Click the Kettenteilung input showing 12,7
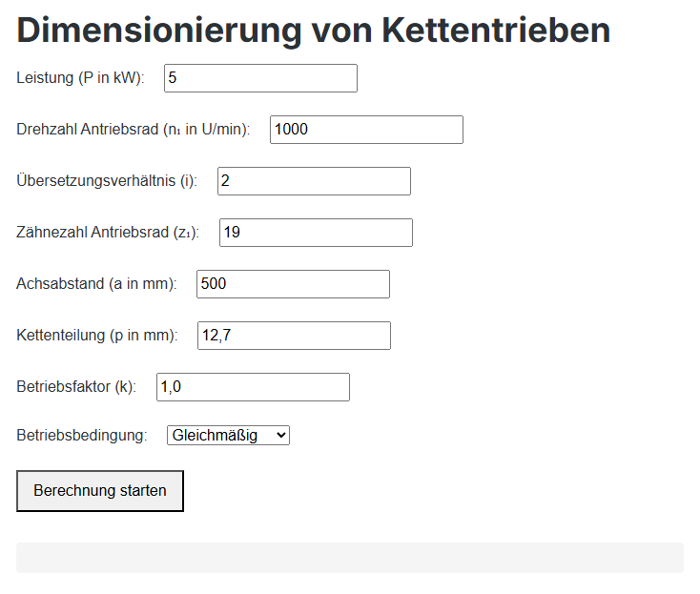The image size is (700, 594). [x=294, y=336]
